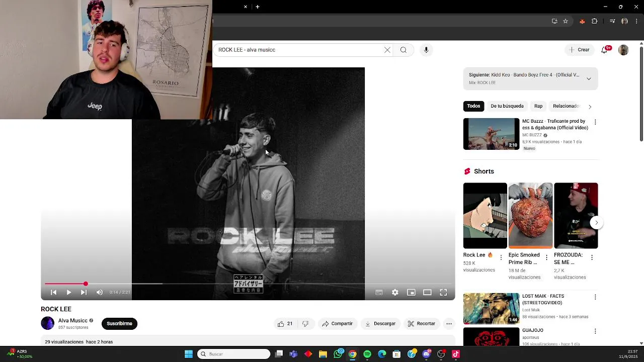This screenshot has width=644, height=362.
Task: Click the Descargar download button
Action: click(x=380, y=324)
